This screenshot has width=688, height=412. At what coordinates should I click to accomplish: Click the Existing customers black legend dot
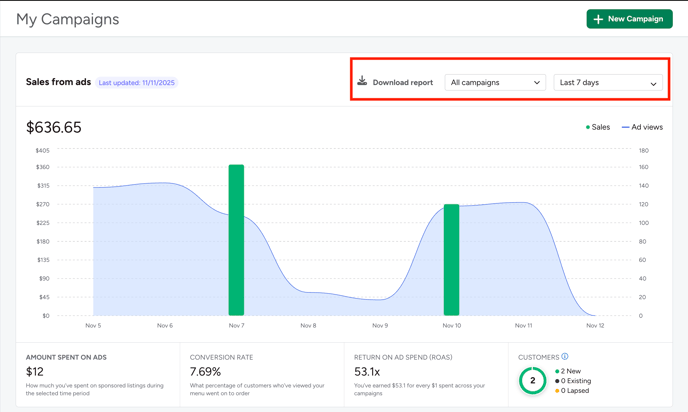[x=557, y=381]
